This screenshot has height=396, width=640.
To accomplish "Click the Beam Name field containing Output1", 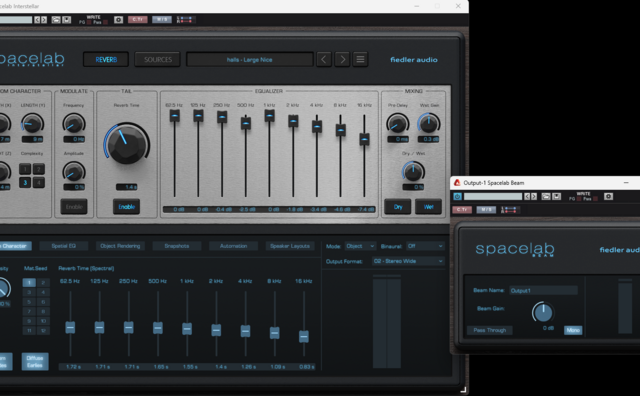I will 543,291.
